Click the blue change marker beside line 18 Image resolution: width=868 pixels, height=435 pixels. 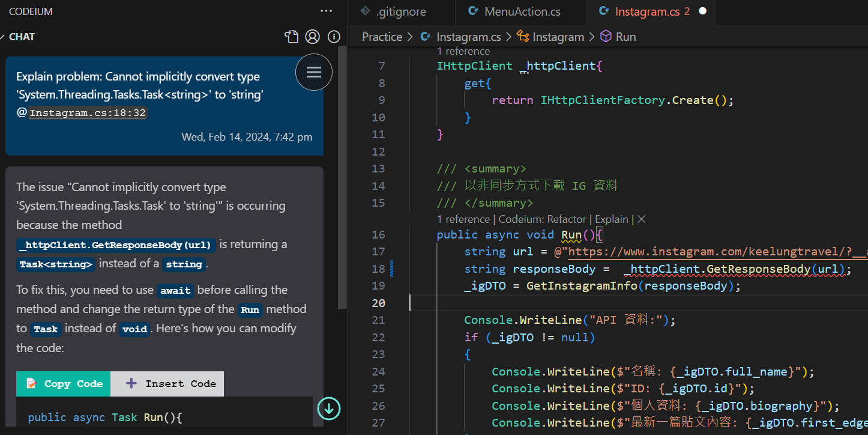coord(393,269)
